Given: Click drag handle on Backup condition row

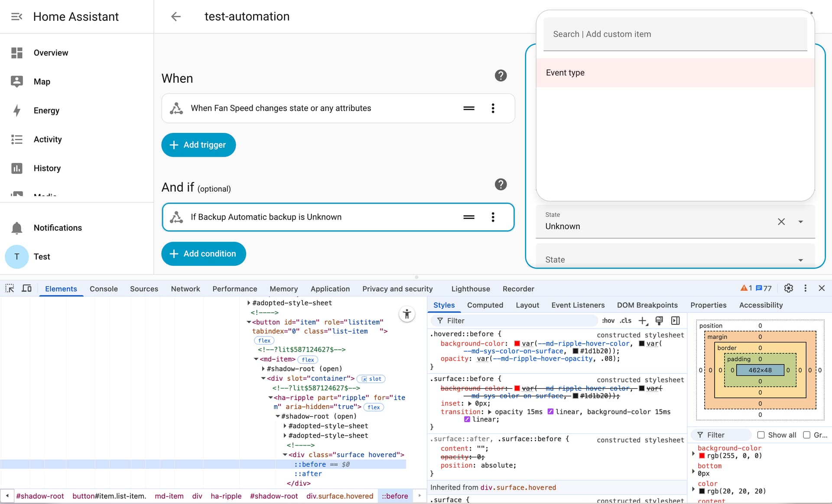Looking at the screenshot, I should tap(468, 217).
